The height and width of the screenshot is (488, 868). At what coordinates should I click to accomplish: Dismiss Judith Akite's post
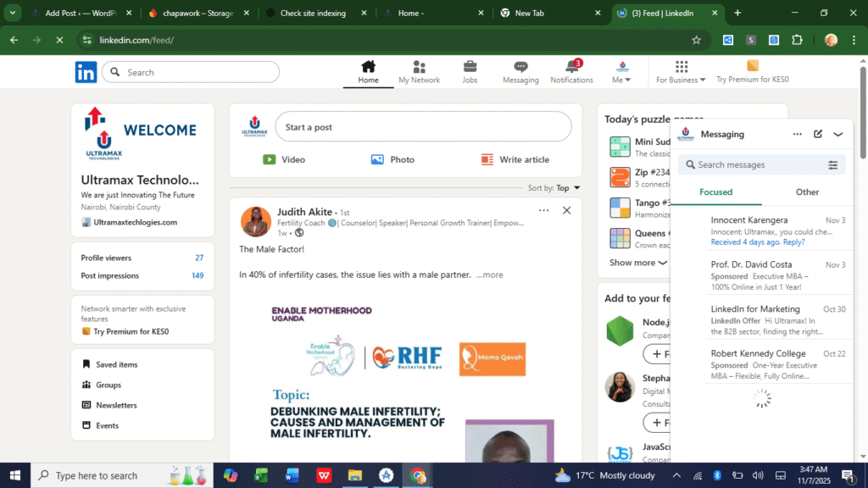click(567, 210)
